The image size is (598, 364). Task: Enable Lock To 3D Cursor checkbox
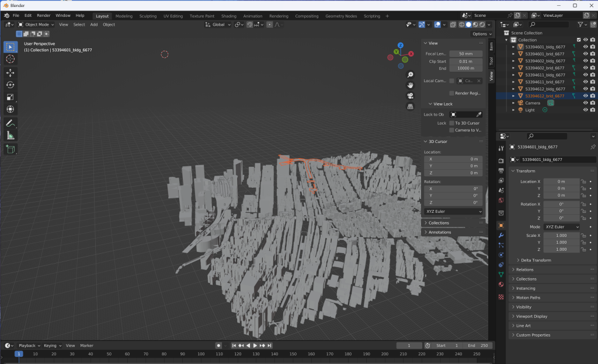pos(452,123)
